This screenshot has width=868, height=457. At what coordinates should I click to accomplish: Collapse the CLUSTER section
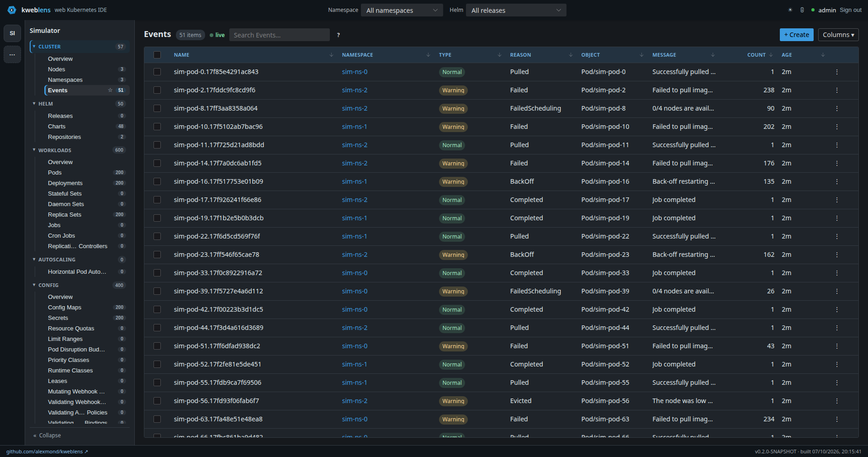coord(80,47)
